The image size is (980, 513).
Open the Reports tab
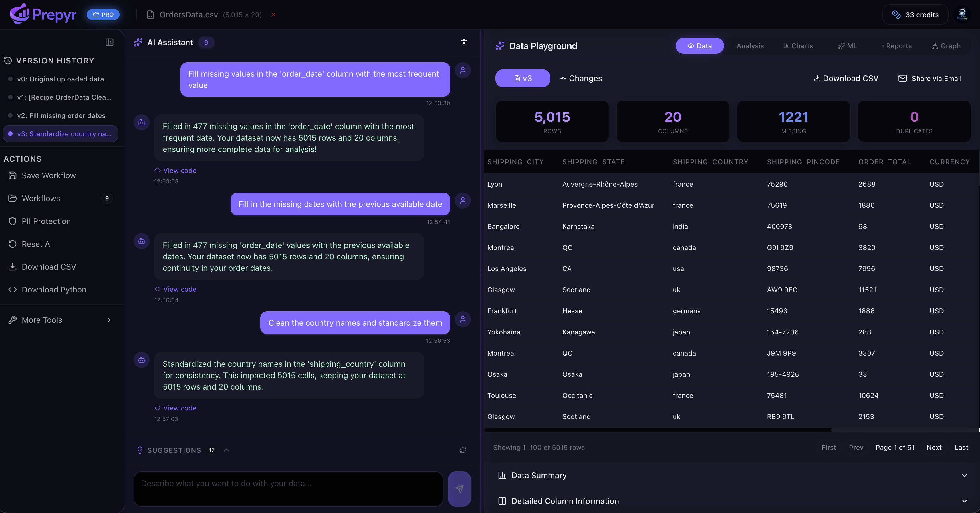click(x=896, y=46)
